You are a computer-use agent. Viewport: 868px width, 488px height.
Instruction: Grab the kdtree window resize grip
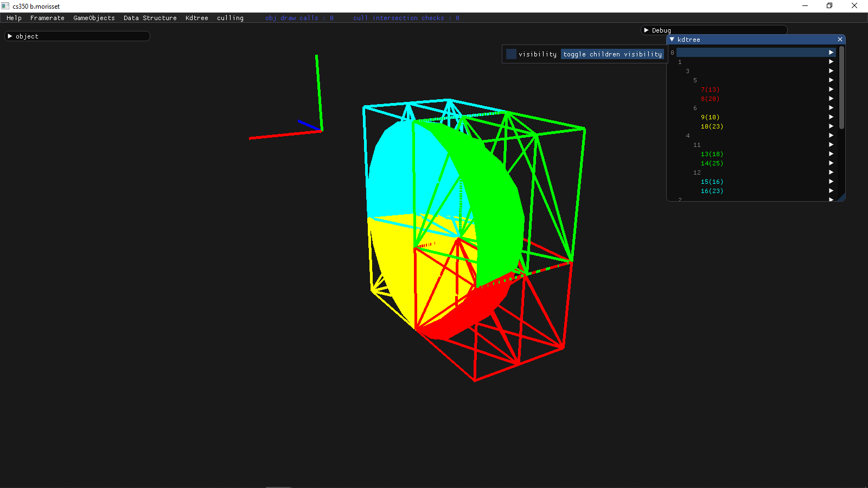click(x=841, y=198)
